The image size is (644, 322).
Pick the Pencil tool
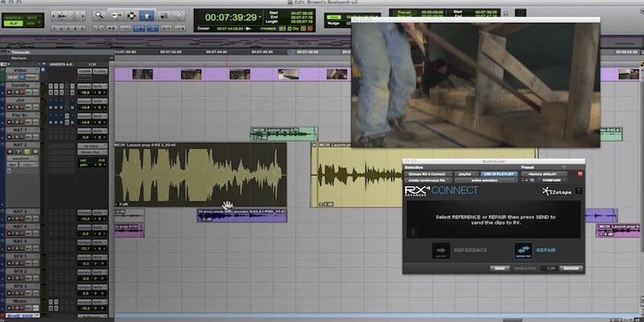click(177, 14)
